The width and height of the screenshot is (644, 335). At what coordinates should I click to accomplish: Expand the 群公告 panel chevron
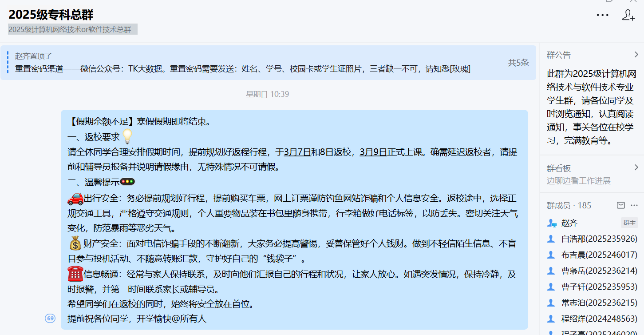(636, 55)
